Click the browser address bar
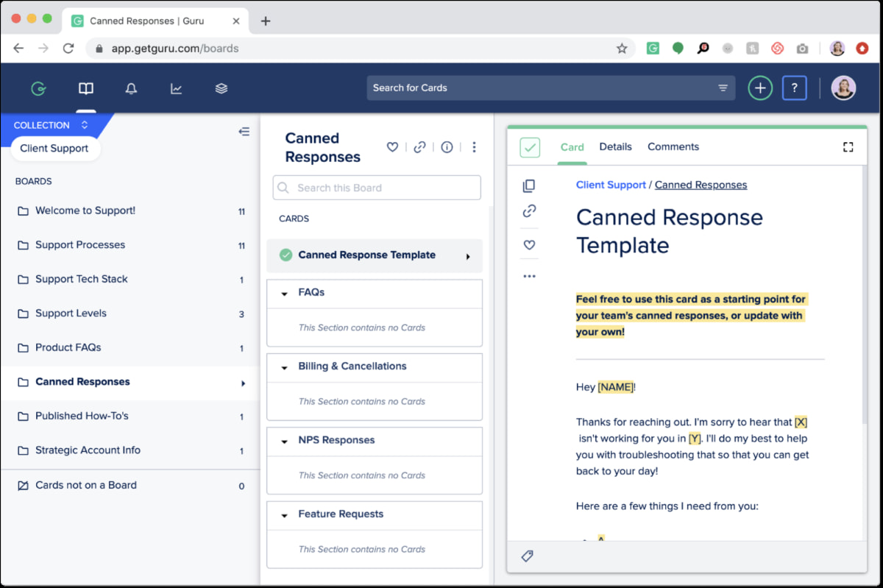883x588 pixels. [x=361, y=49]
